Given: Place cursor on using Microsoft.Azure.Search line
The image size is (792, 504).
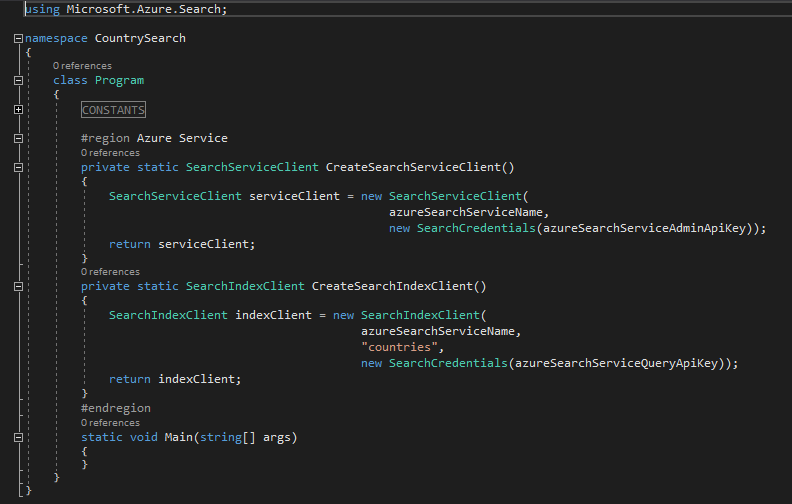Looking at the screenshot, I should click(x=126, y=9).
